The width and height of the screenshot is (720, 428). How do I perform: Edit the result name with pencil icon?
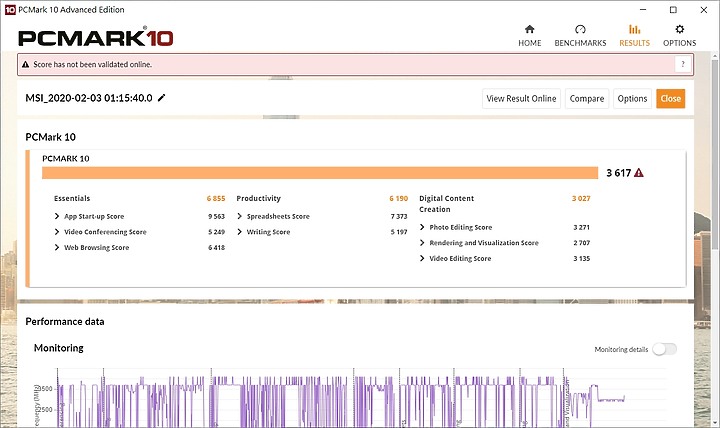[x=162, y=98]
